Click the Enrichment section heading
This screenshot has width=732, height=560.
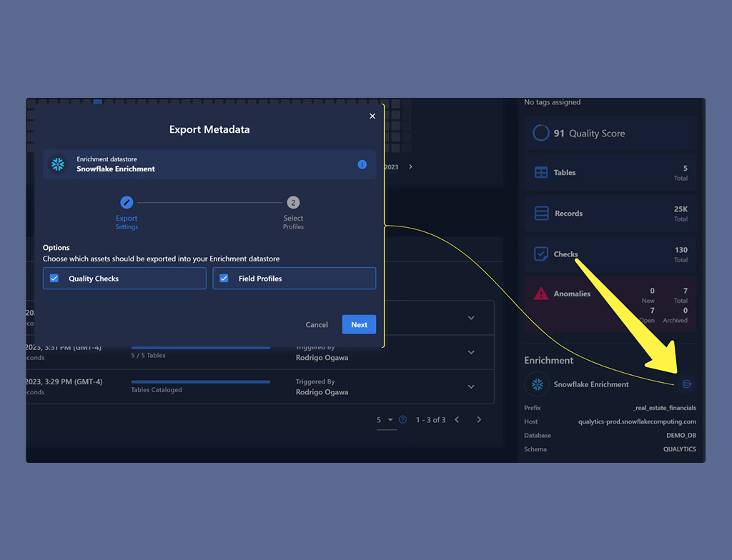coord(548,360)
